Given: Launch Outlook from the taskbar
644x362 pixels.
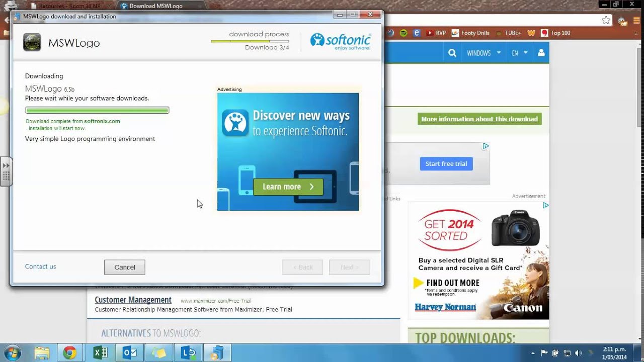Looking at the screenshot, I should coord(130,352).
